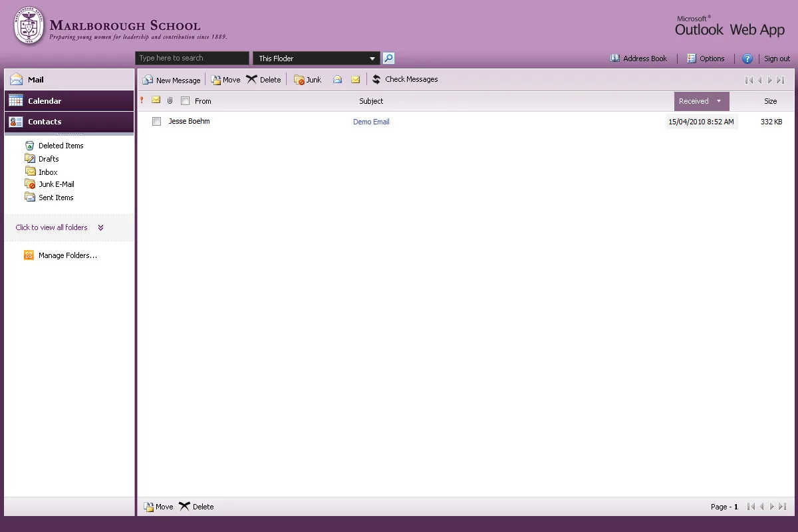Image resolution: width=798 pixels, height=532 pixels.
Task: Click sender name Jesse Boehm
Action: pos(189,121)
